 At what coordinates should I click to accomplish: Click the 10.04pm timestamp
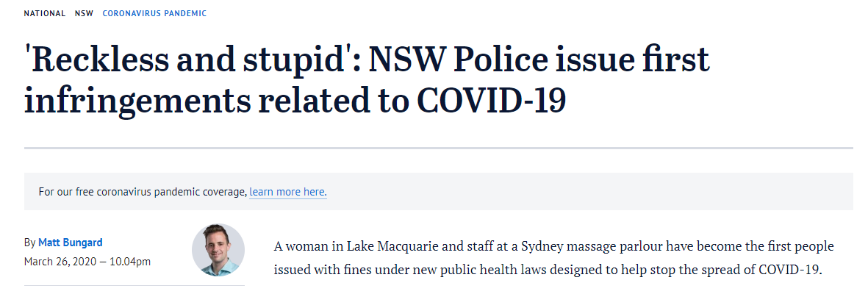point(131,261)
